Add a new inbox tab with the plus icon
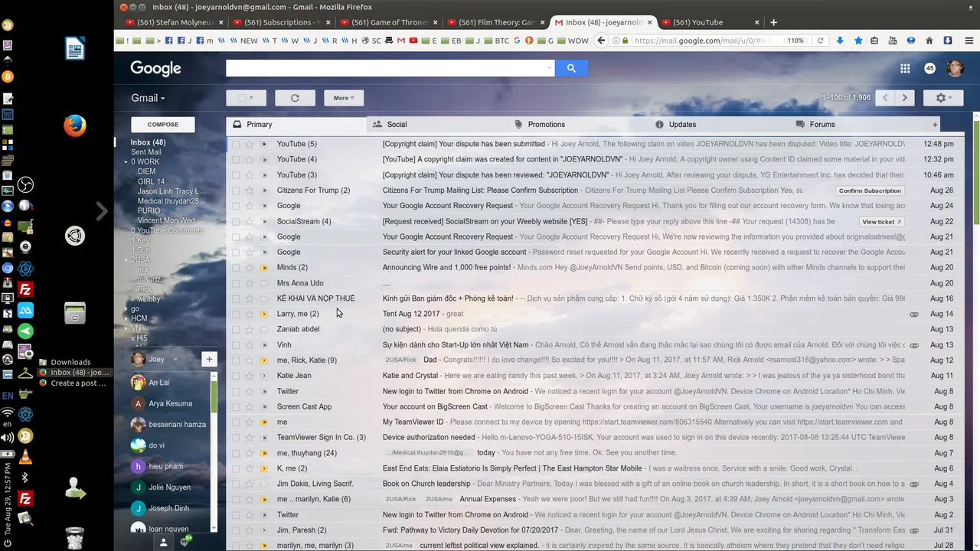 (x=934, y=124)
